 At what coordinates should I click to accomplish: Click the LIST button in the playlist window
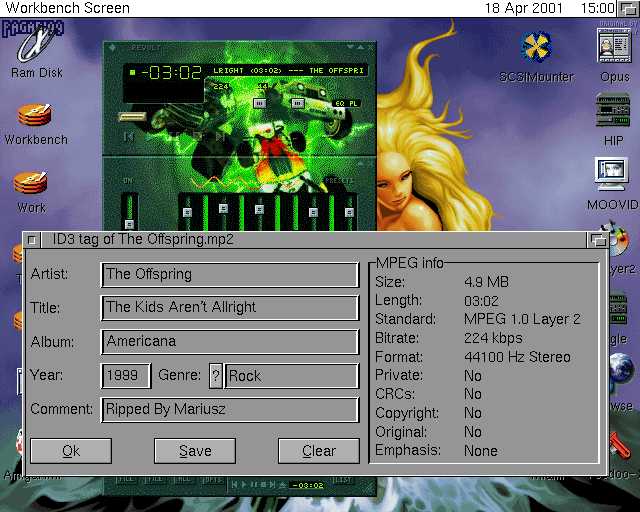[x=342, y=480]
